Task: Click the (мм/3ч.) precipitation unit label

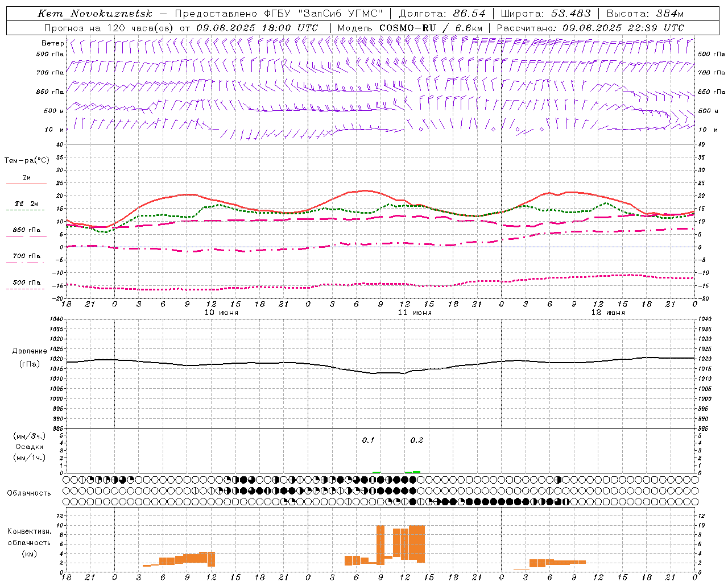Action: 29,436
